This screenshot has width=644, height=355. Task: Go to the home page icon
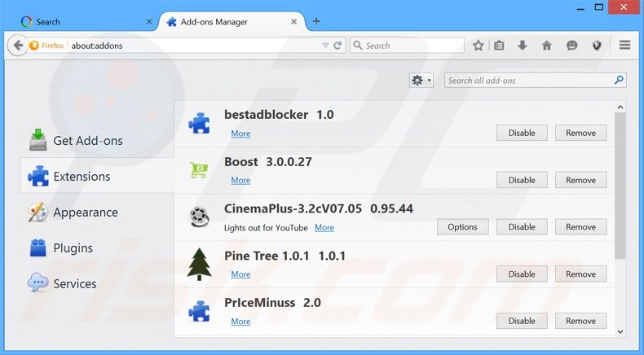point(546,46)
